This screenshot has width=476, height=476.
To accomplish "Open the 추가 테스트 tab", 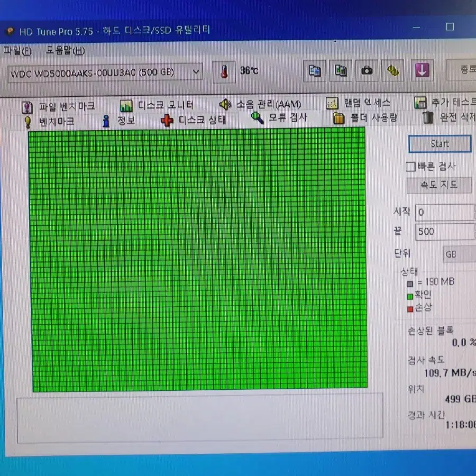I will [445, 102].
